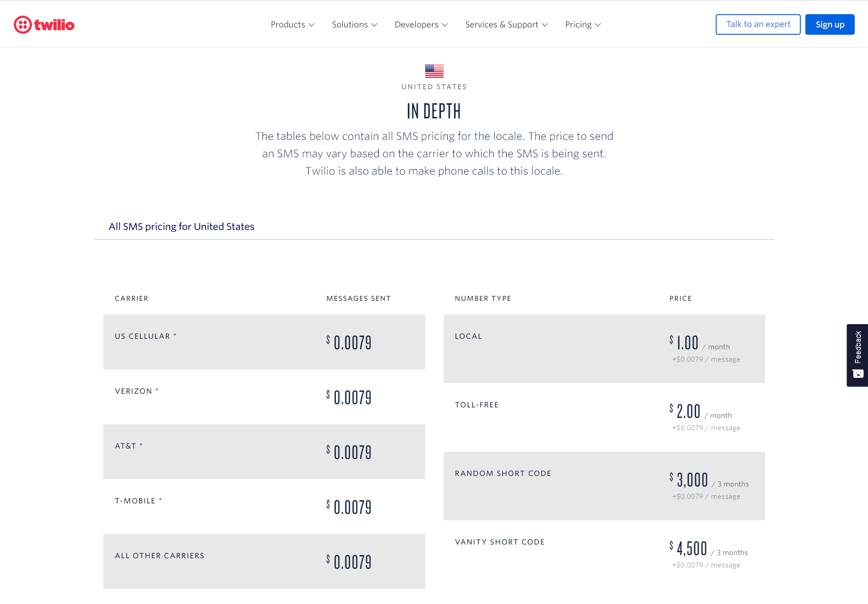Screen dimensions: 868x604
Task: Expand the Pricing menu
Action: point(583,24)
